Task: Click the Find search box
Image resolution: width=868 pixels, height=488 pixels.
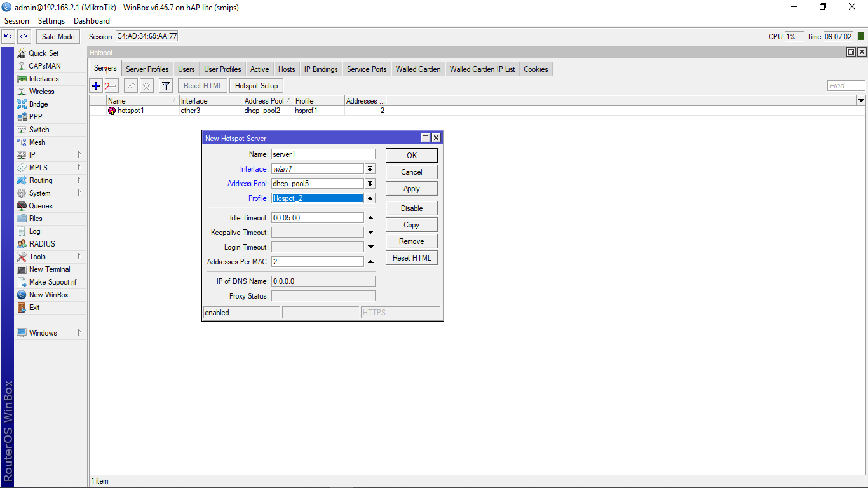Action: (x=846, y=86)
